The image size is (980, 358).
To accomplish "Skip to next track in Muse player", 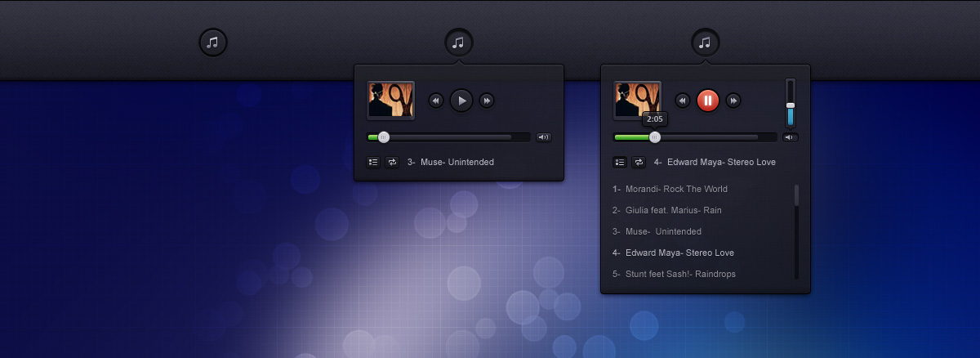I will [x=487, y=101].
